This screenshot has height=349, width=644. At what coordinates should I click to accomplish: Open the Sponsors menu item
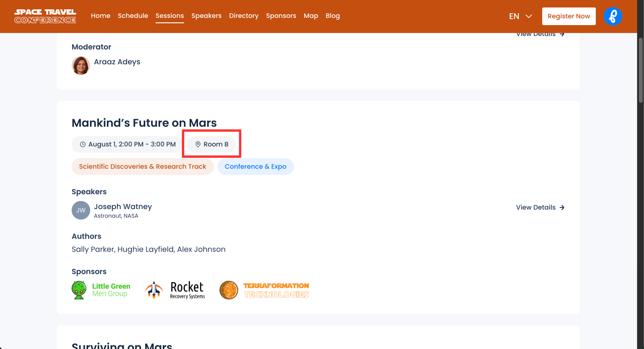pos(281,16)
